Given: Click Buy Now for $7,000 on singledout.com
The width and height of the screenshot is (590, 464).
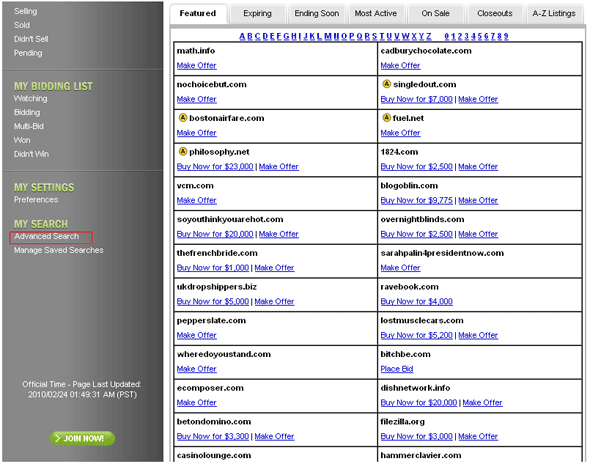Looking at the screenshot, I should point(417,99).
